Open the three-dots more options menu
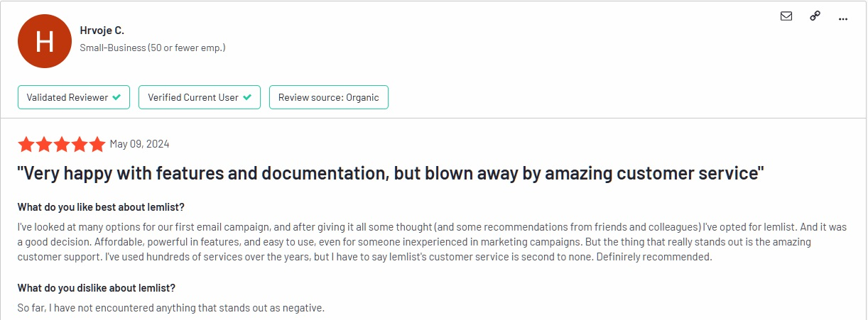 tap(843, 19)
